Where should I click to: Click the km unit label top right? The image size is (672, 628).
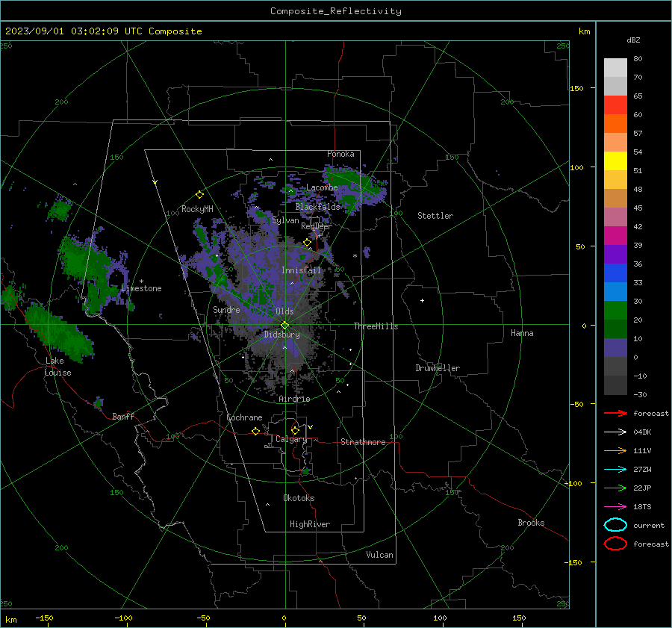click(x=584, y=31)
